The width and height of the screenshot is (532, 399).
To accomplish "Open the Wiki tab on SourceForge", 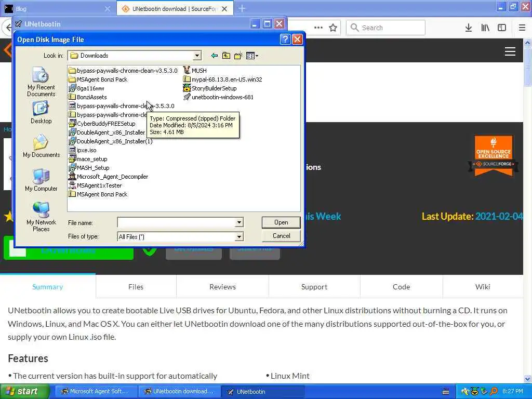I will pyautogui.click(x=483, y=287).
